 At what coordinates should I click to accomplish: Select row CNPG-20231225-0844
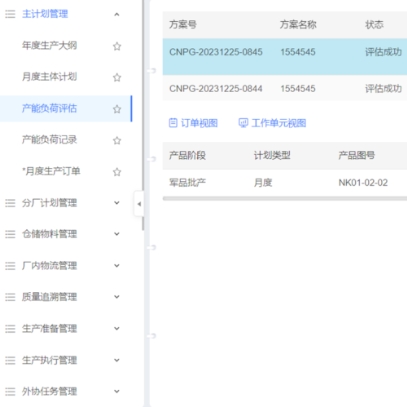pyautogui.click(x=285, y=89)
